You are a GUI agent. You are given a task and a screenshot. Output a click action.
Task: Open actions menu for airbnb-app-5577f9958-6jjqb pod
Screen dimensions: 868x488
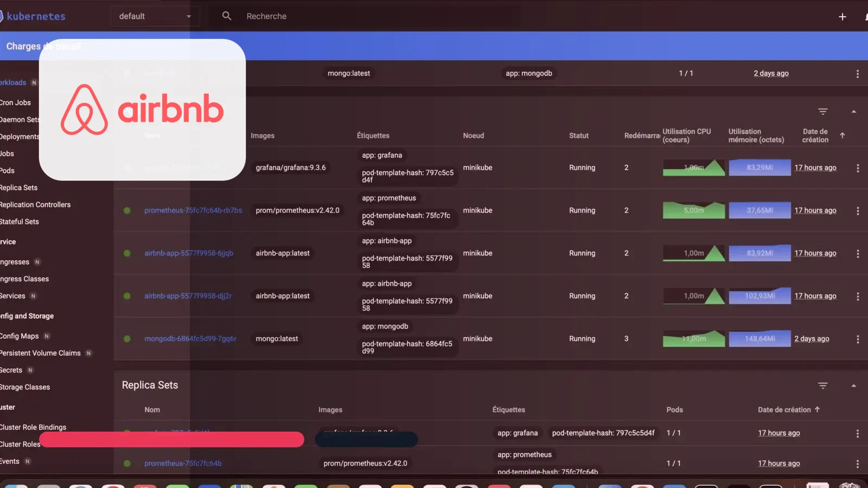(x=858, y=254)
